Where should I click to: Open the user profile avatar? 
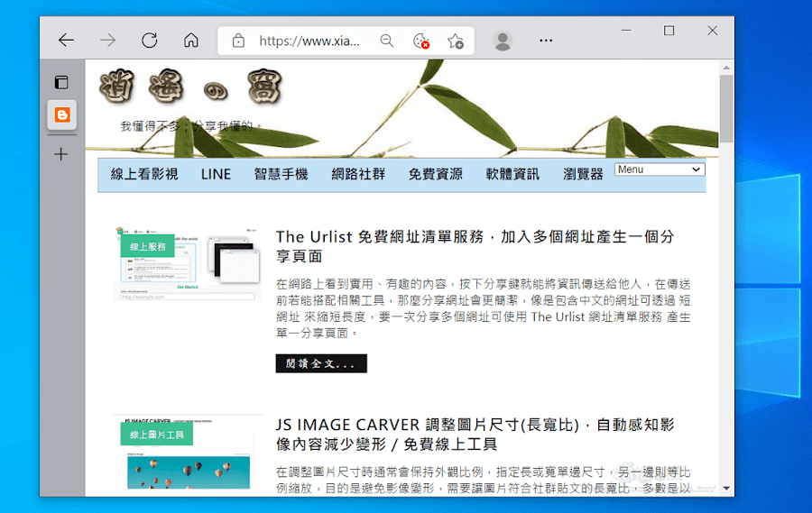click(x=503, y=41)
